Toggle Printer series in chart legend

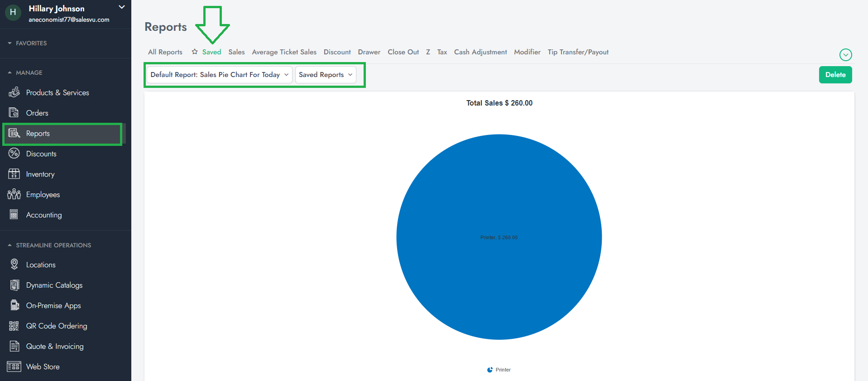point(499,370)
